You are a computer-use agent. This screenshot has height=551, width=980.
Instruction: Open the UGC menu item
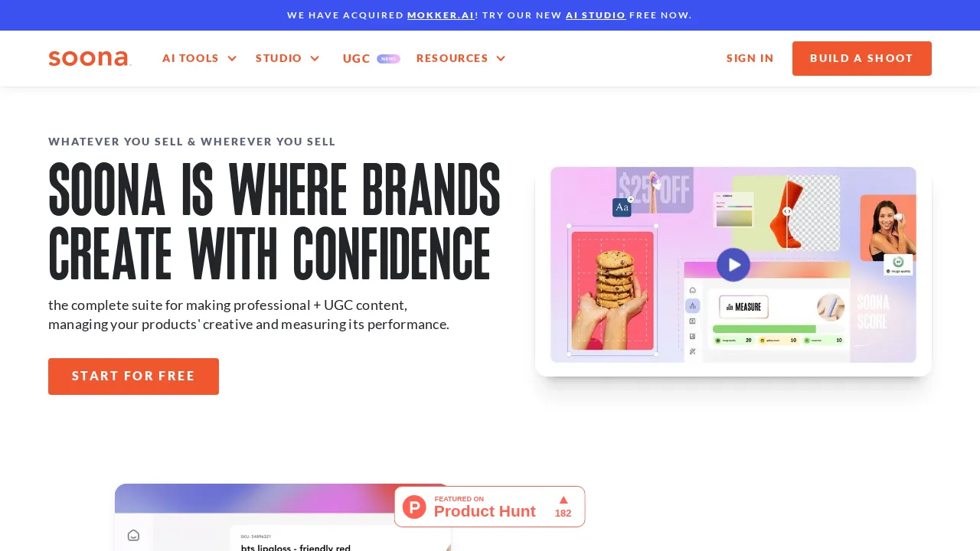(x=357, y=59)
